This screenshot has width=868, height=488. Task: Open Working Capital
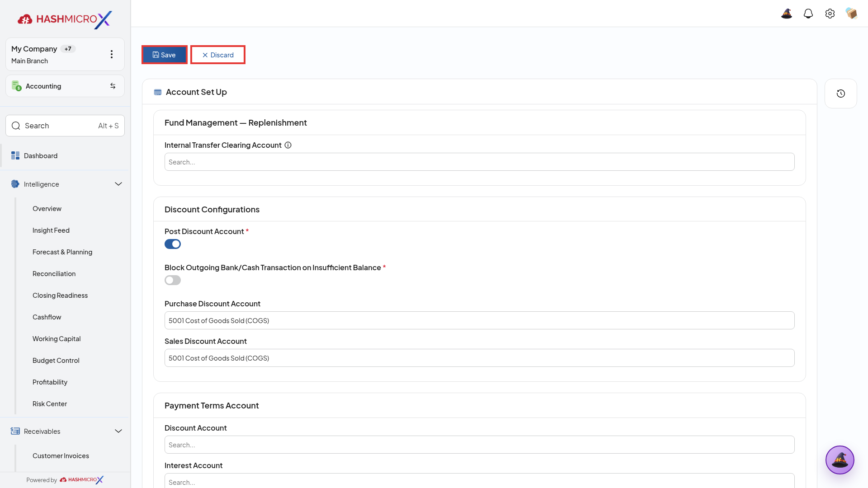pyautogui.click(x=57, y=339)
